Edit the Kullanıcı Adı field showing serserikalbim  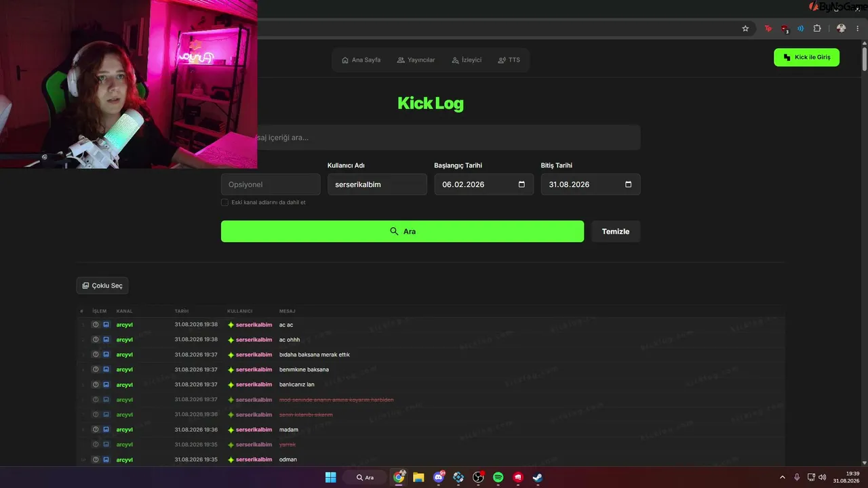[x=377, y=184]
